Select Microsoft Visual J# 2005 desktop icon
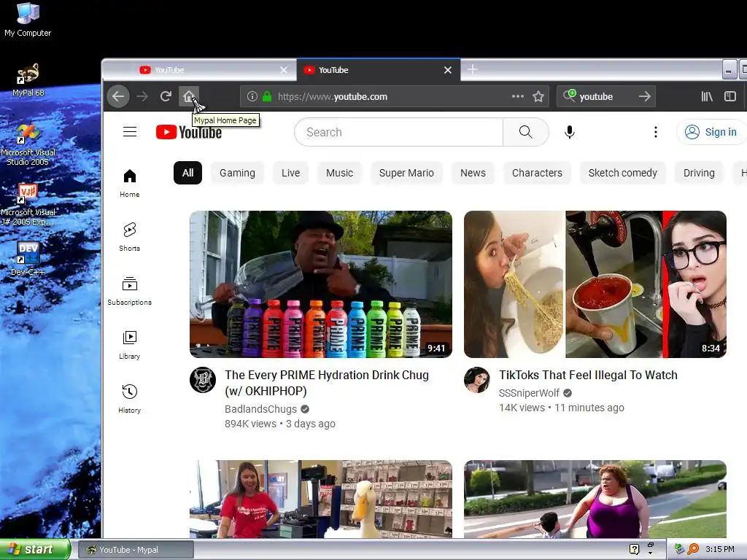Image resolution: width=747 pixels, height=560 pixels. point(28,205)
